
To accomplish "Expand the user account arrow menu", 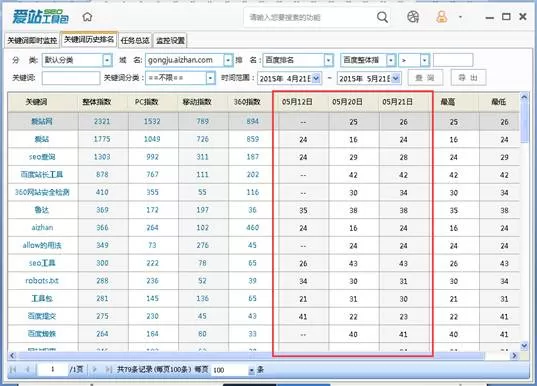I will click(x=460, y=17).
